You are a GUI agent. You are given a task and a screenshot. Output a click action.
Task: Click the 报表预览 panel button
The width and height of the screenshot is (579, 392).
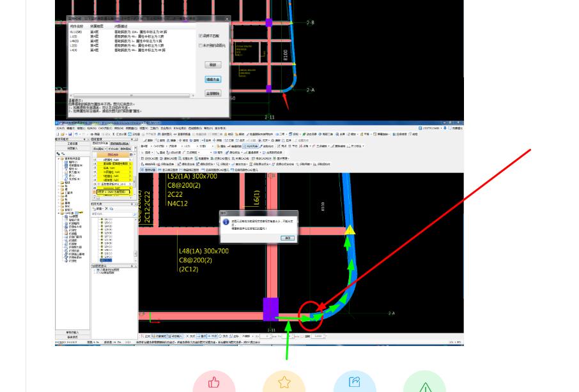point(73,337)
